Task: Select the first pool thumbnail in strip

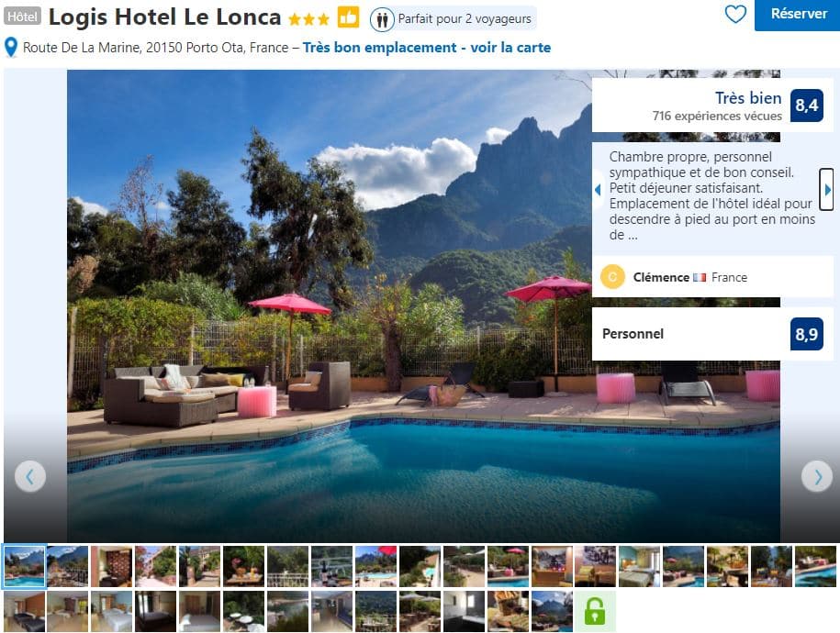Action: tap(24, 567)
